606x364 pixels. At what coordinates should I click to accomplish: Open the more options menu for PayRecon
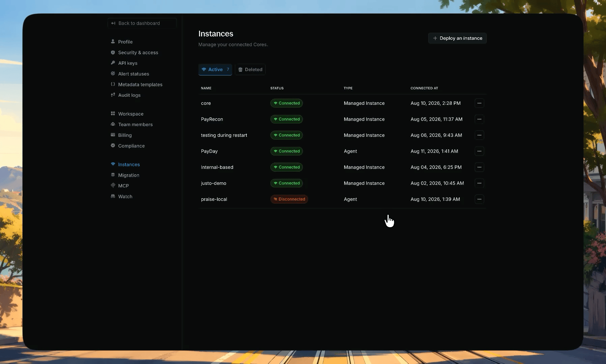click(479, 119)
